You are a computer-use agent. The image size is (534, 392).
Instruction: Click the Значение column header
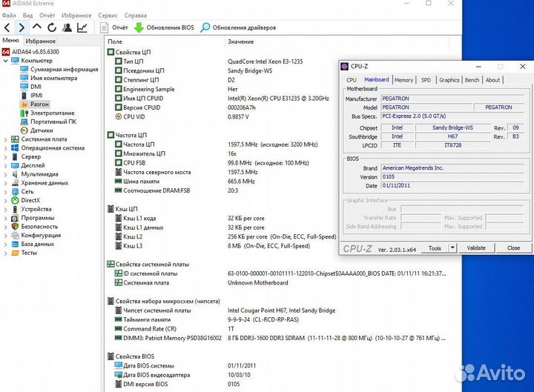pos(241,41)
